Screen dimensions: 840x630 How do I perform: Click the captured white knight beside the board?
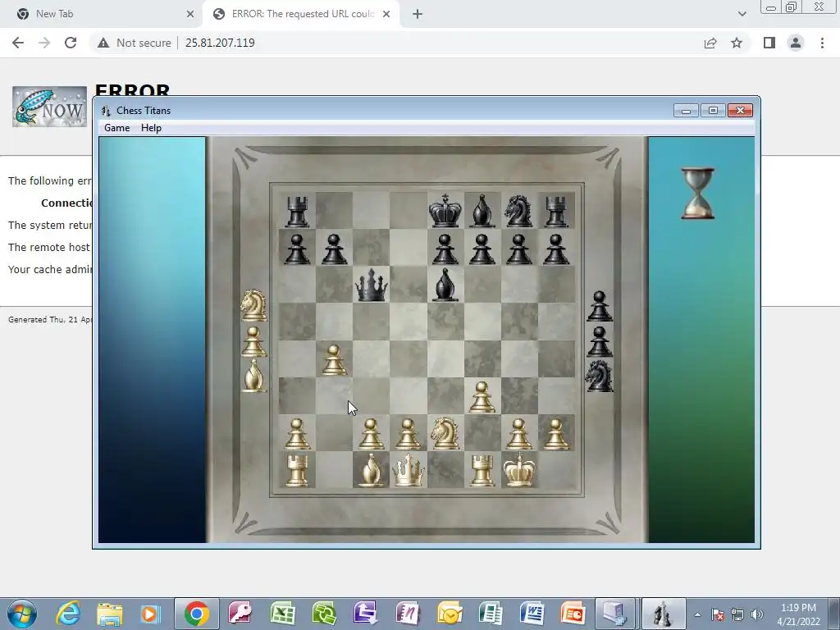pyautogui.click(x=253, y=305)
